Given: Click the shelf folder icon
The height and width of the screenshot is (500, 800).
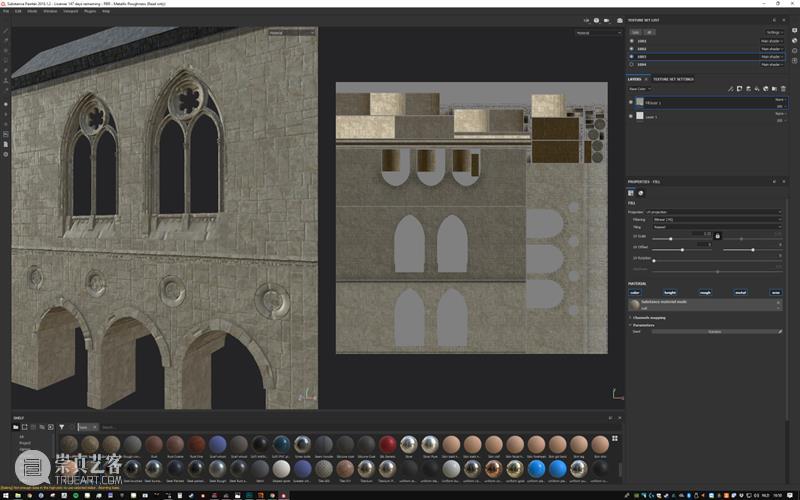Looking at the screenshot, I should coord(17,427).
